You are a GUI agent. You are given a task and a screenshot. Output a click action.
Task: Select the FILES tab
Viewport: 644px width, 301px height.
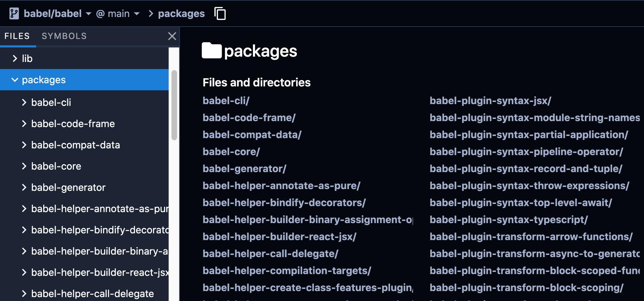click(17, 36)
